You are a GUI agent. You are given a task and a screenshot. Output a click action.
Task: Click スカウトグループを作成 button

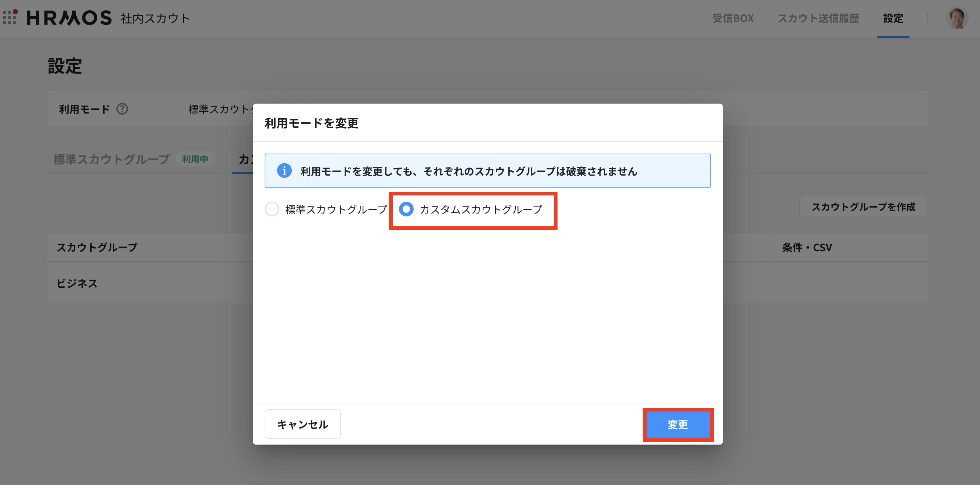(864, 207)
